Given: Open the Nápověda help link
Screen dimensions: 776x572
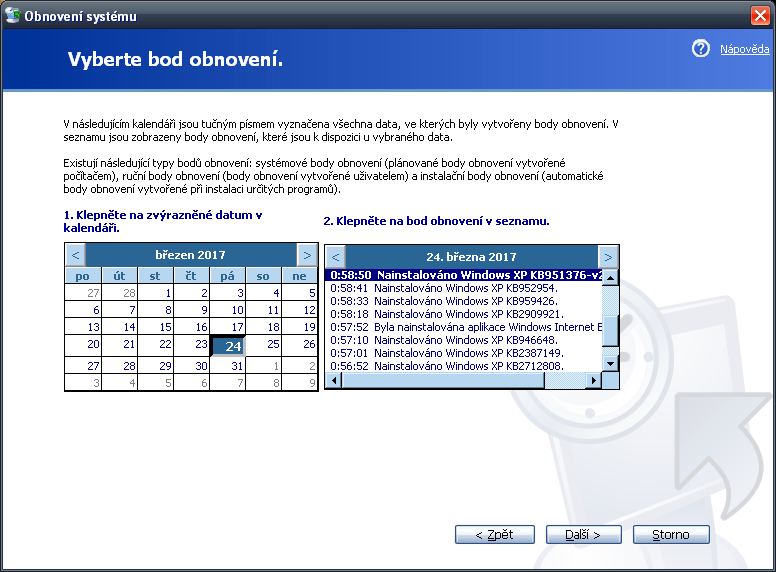Looking at the screenshot, I should pyautogui.click(x=744, y=49).
